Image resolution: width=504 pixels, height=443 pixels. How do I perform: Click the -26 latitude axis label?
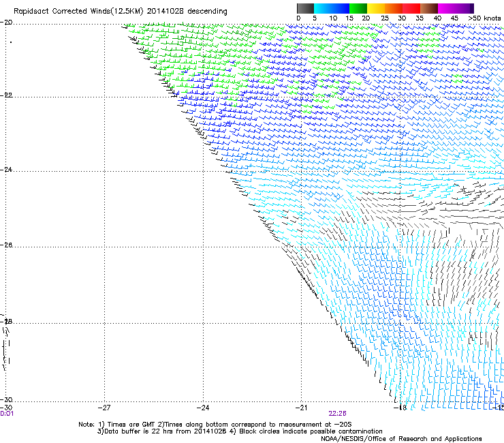pyautogui.click(x=6, y=245)
